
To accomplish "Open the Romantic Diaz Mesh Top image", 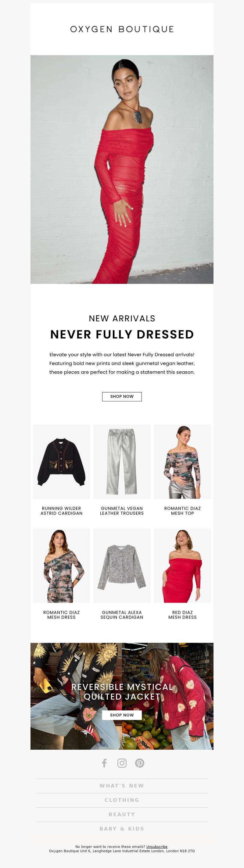I will click(182, 461).
